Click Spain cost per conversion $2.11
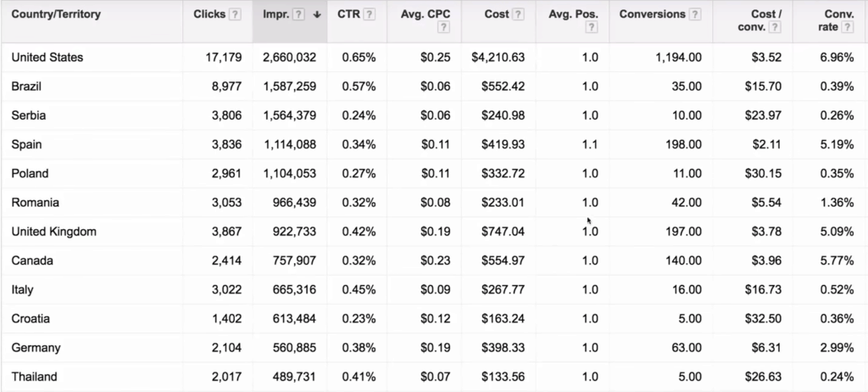The width and height of the screenshot is (868, 392). click(x=766, y=145)
